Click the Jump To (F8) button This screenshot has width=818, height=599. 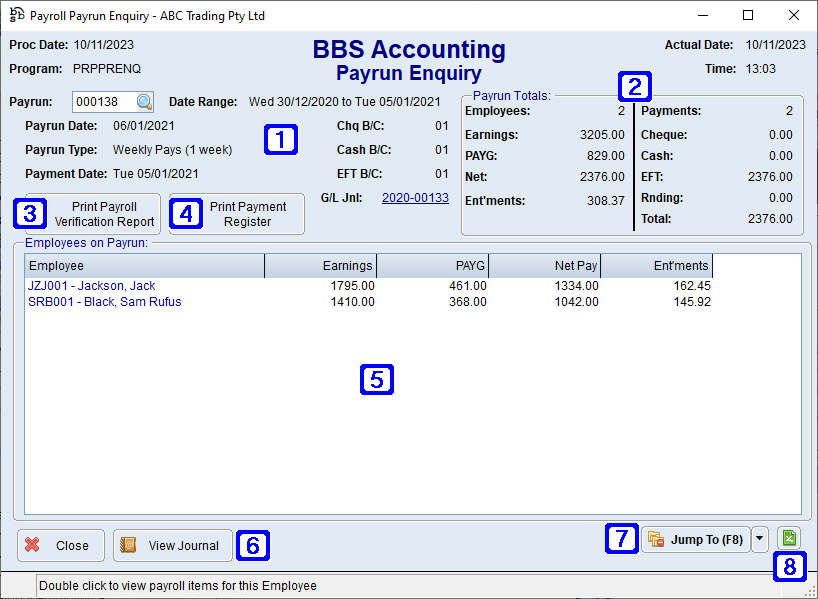pyautogui.click(x=702, y=539)
